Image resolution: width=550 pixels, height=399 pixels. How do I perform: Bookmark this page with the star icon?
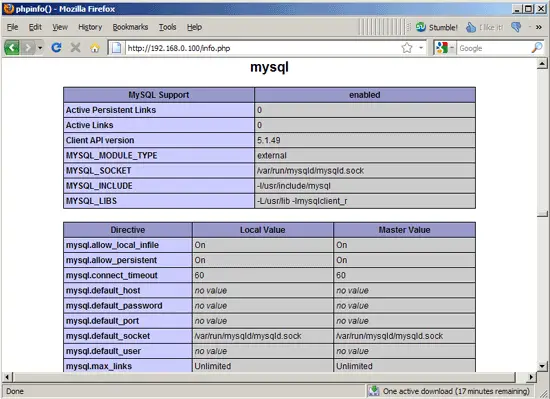(407, 48)
